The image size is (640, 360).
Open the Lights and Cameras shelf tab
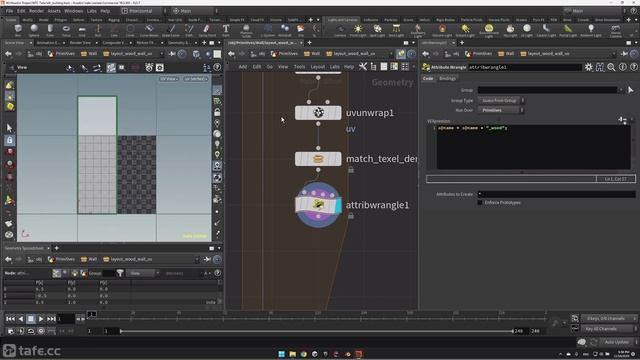pyautogui.click(x=342, y=20)
